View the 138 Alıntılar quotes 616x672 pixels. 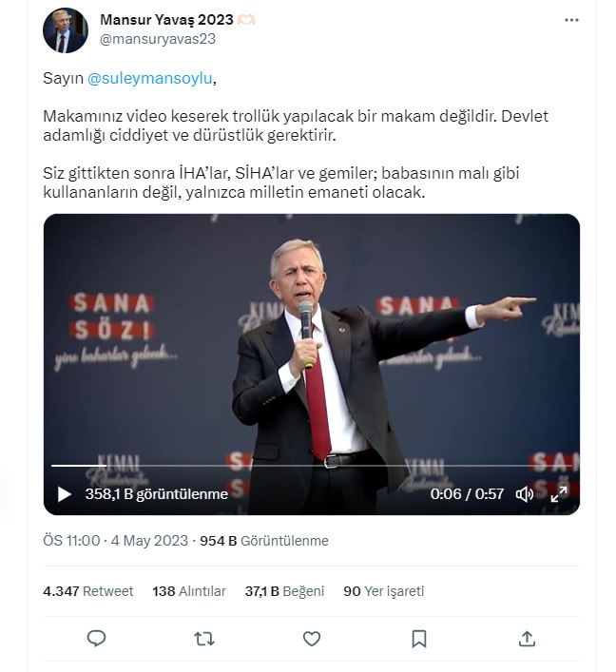(189, 591)
